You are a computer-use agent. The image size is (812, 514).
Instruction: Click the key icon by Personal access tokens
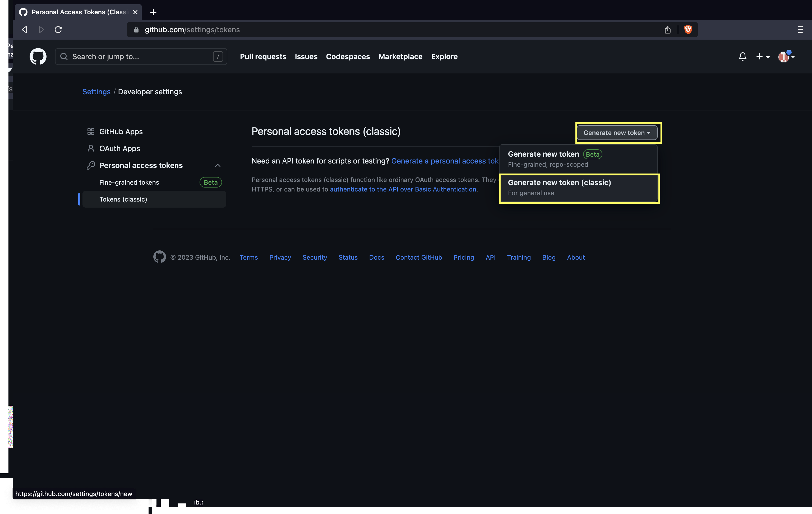pos(91,165)
